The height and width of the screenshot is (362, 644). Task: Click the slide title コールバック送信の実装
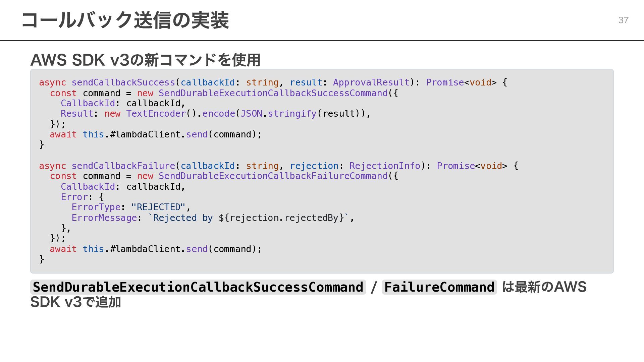coord(125,20)
